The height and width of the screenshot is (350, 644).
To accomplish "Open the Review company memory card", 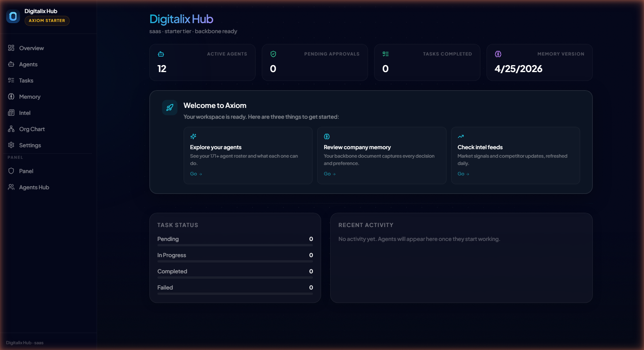I will click(382, 155).
